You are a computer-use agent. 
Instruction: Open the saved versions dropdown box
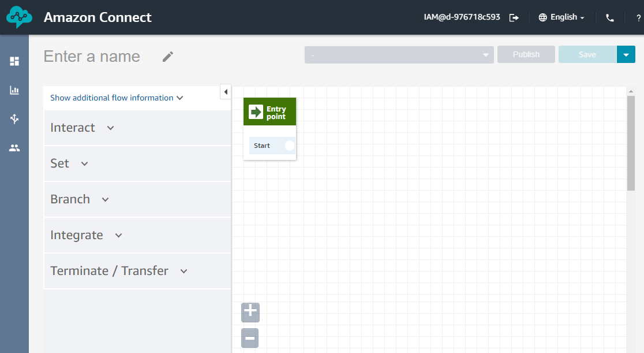(399, 55)
